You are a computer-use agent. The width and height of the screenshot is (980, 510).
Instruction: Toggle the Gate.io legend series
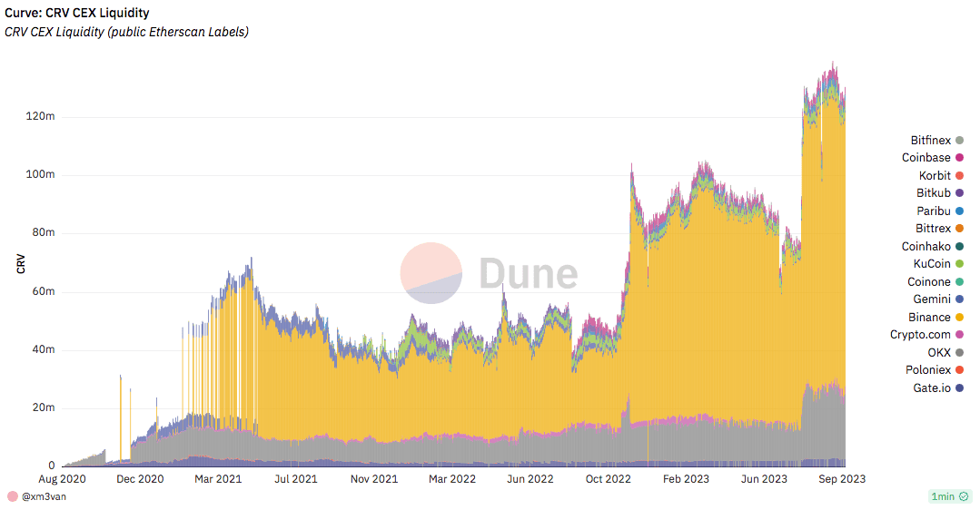click(935, 388)
